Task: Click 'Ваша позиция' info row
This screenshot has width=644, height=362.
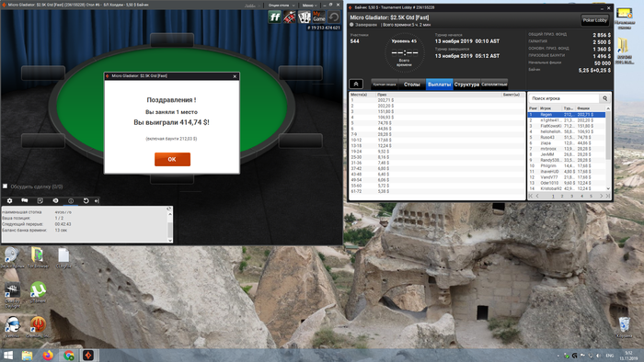Action: click(85, 218)
